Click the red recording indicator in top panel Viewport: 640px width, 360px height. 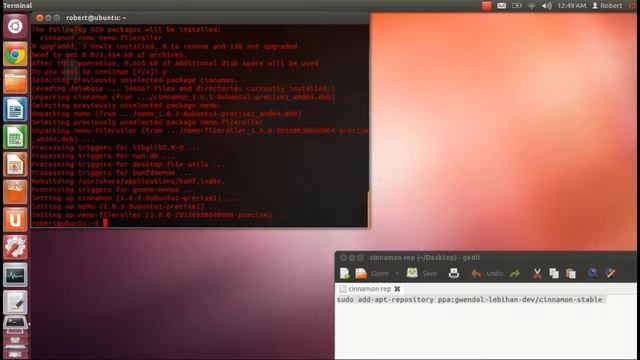[486, 6]
